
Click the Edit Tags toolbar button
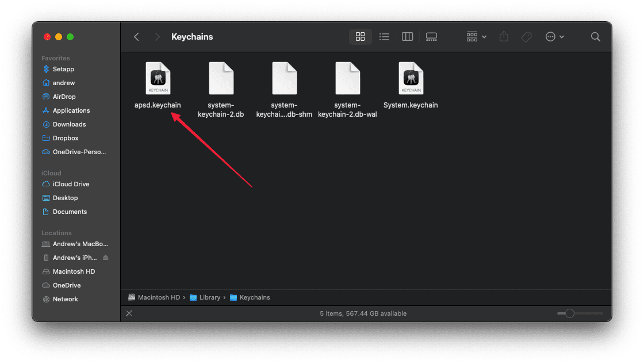pyautogui.click(x=526, y=37)
